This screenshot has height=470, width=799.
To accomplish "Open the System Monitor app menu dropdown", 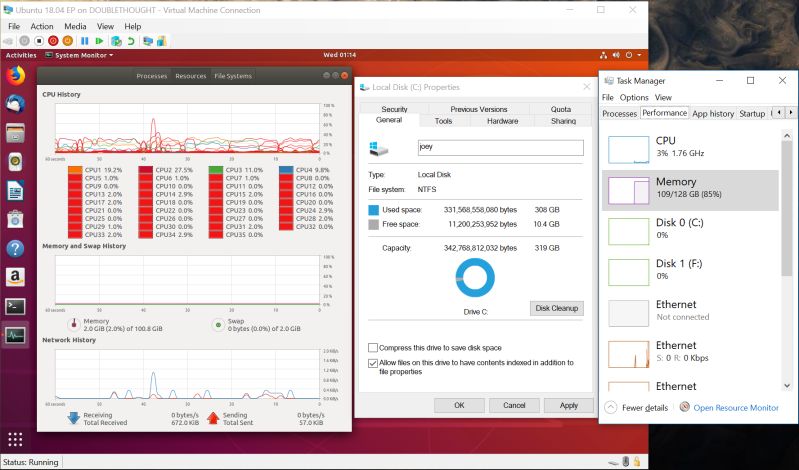I will 80,55.
